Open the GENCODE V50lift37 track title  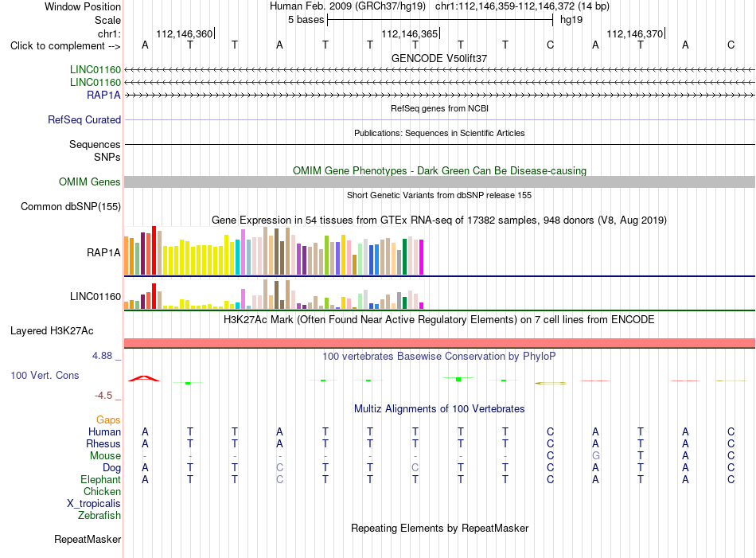tap(439, 58)
